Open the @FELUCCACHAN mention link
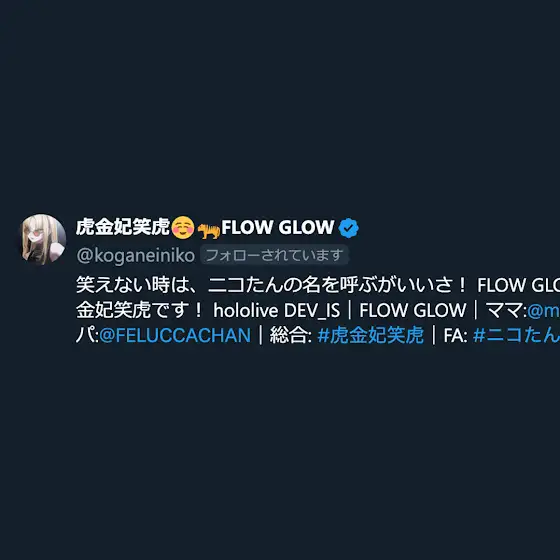 point(175,335)
